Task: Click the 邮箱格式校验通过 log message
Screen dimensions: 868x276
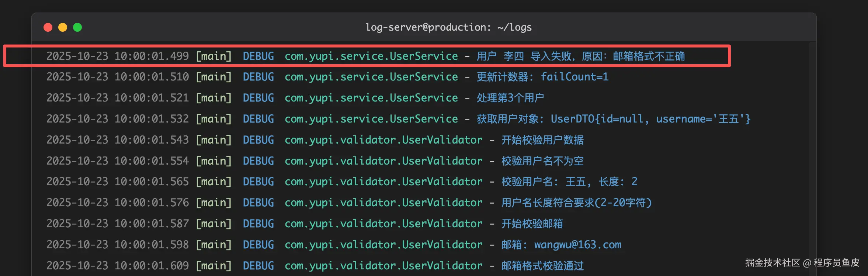Action: click(542, 266)
